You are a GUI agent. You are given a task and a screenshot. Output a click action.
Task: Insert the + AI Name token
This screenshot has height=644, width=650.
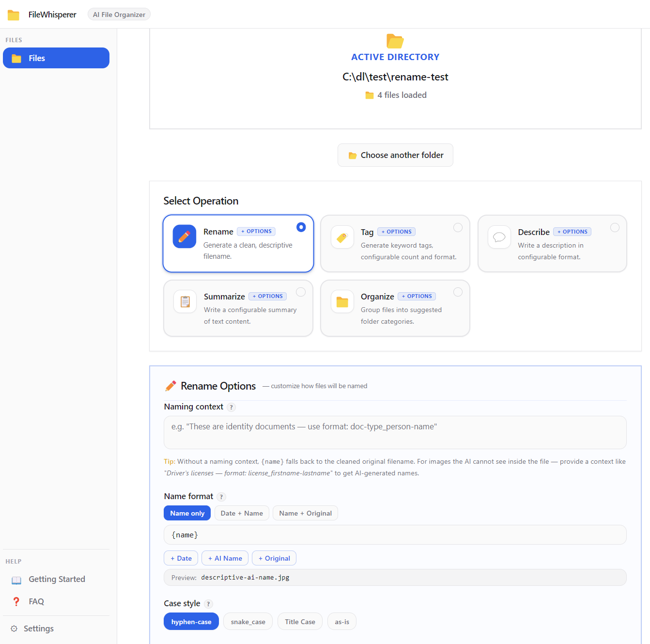(225, 559)
